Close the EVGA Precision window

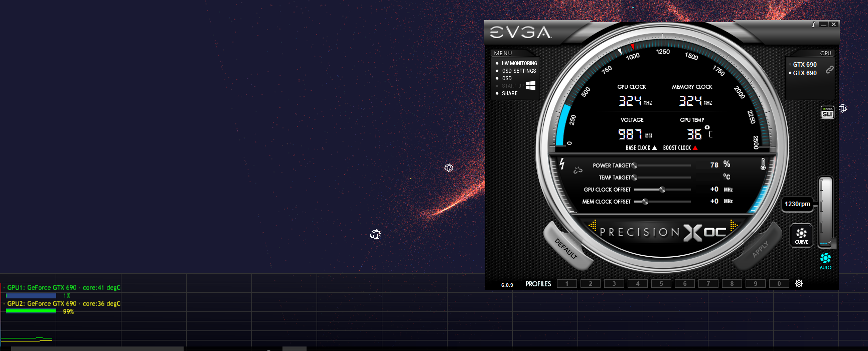click(833, 24)
